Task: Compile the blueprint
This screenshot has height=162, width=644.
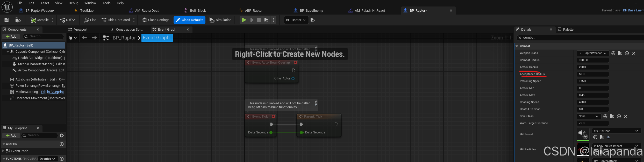Action: click(39, 20)
